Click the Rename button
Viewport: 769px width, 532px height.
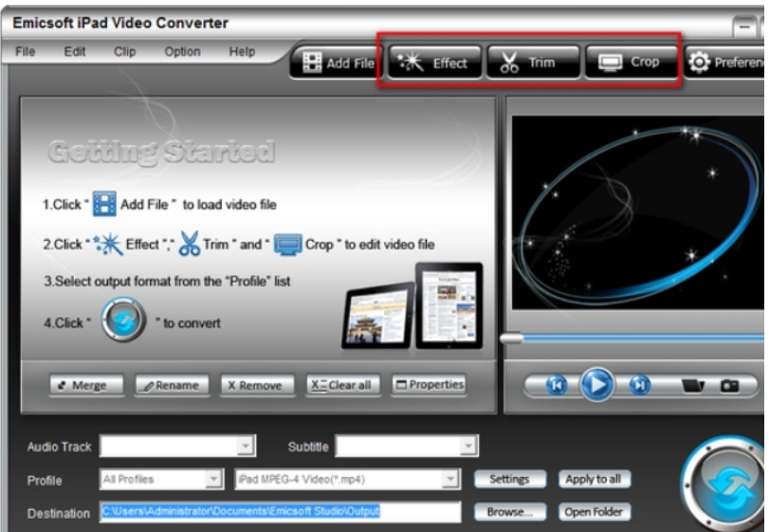pos(173,385)
